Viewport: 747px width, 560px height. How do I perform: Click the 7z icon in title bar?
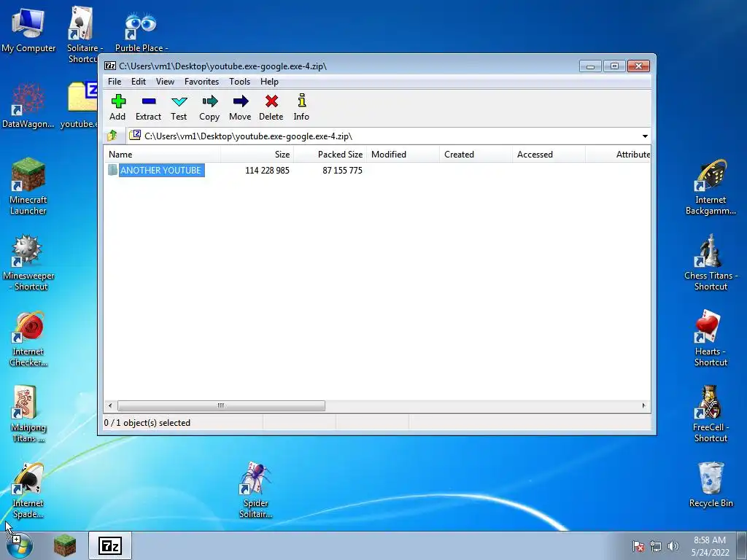click(110, 66)
